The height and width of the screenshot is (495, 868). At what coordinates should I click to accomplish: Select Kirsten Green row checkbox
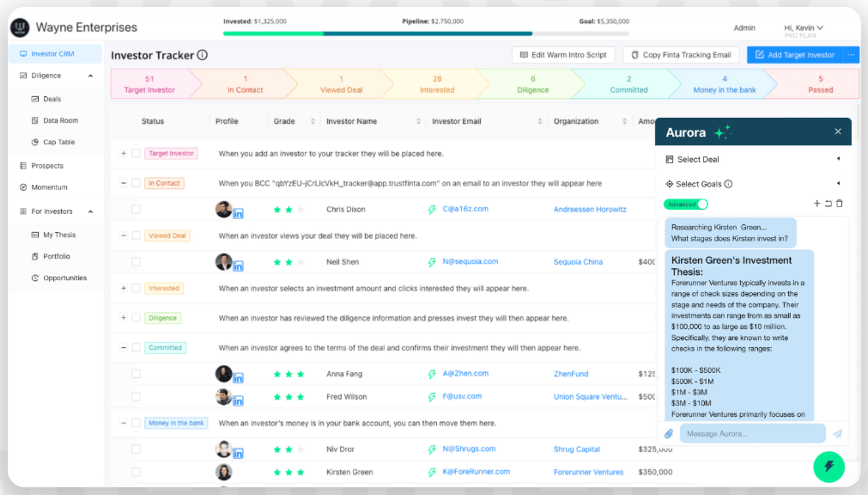pos(137,473)
